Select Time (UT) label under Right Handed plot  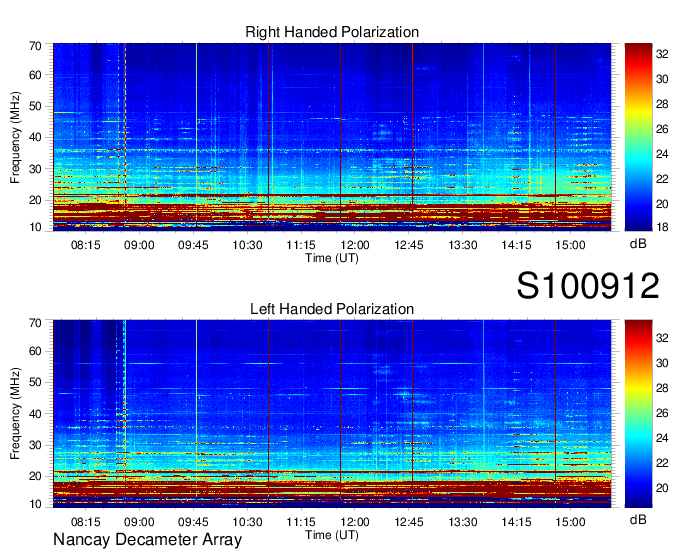tap(332, 258)
